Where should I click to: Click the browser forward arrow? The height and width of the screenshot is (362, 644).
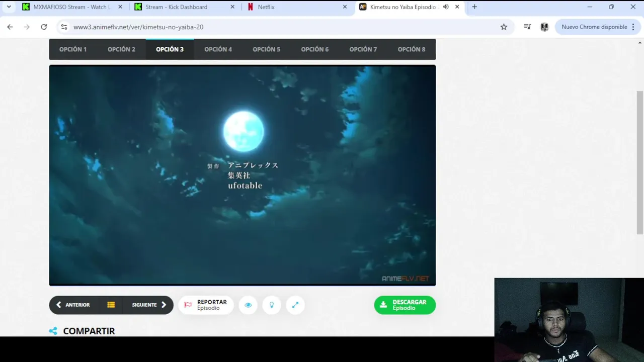(x=27, y=27)
